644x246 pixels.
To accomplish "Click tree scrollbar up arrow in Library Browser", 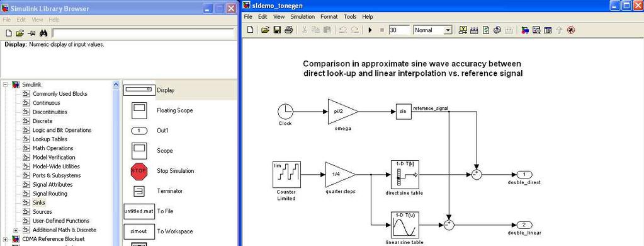I will pos(116,84).
